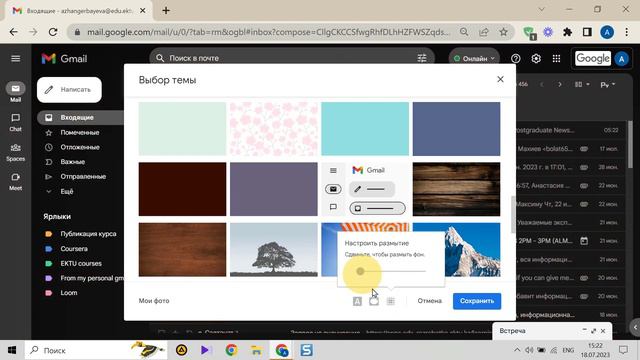Open Мои фото link
The image size is (640, 360).
coord(154,301)
